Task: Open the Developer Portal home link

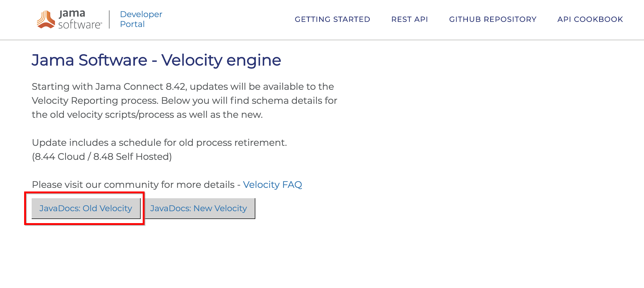Action: [141, 19]
